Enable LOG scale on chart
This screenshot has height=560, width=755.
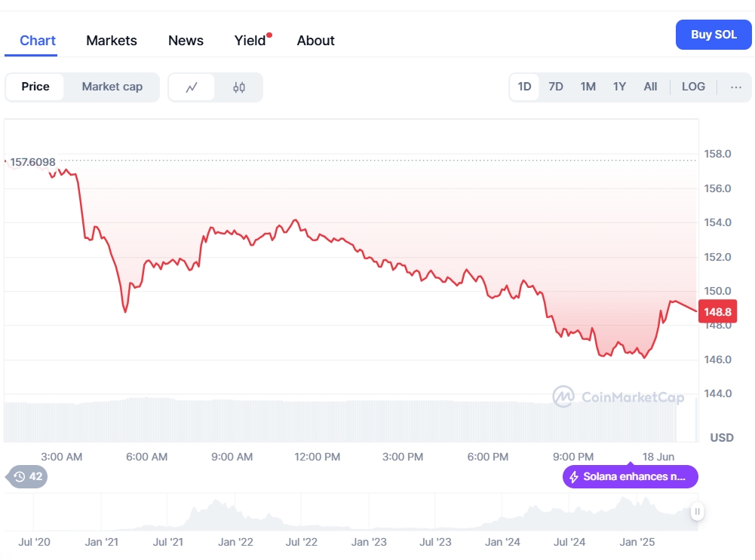693,87
